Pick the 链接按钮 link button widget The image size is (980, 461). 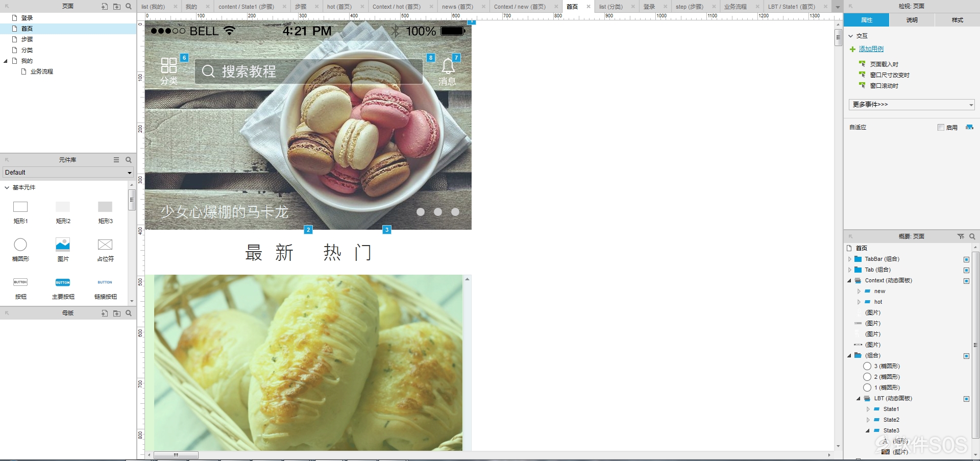pos(105,288)
